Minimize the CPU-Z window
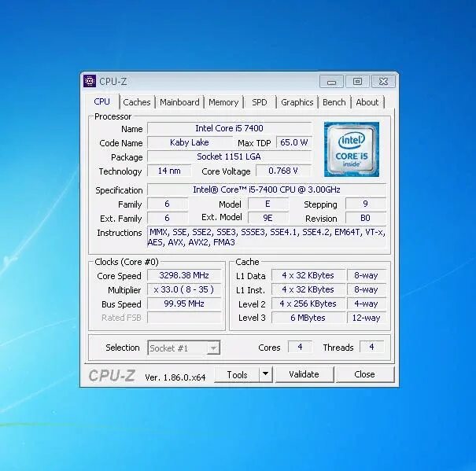Image resolution: width=476 pixels, height=471 pixels. tap(331, 82)
